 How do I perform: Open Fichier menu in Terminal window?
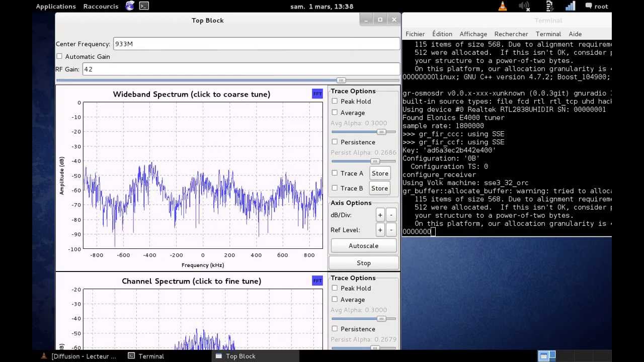415,34
